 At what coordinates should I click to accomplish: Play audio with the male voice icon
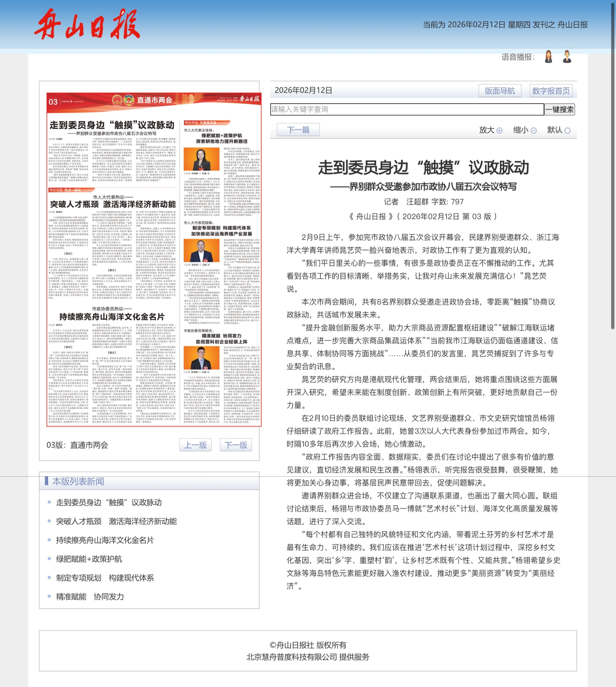(567, 57)
